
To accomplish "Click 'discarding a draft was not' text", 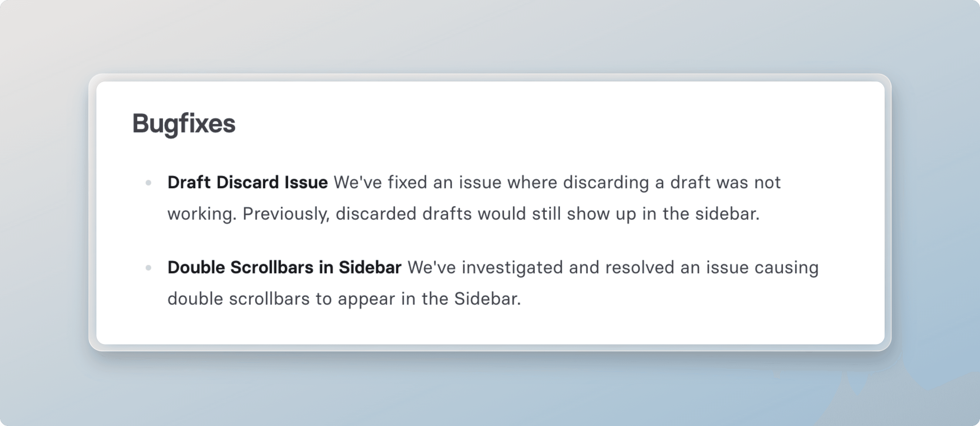I will click(x=672, y=182).
